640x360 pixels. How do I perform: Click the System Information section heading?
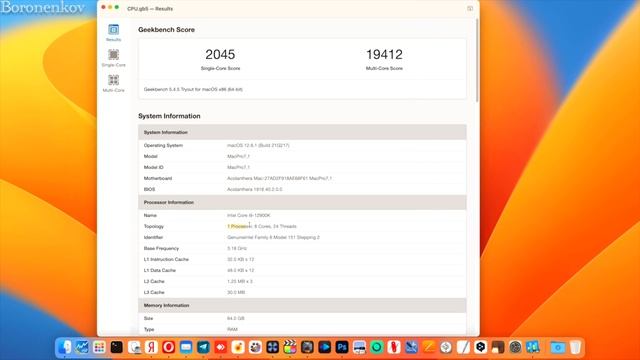(169, 116)
